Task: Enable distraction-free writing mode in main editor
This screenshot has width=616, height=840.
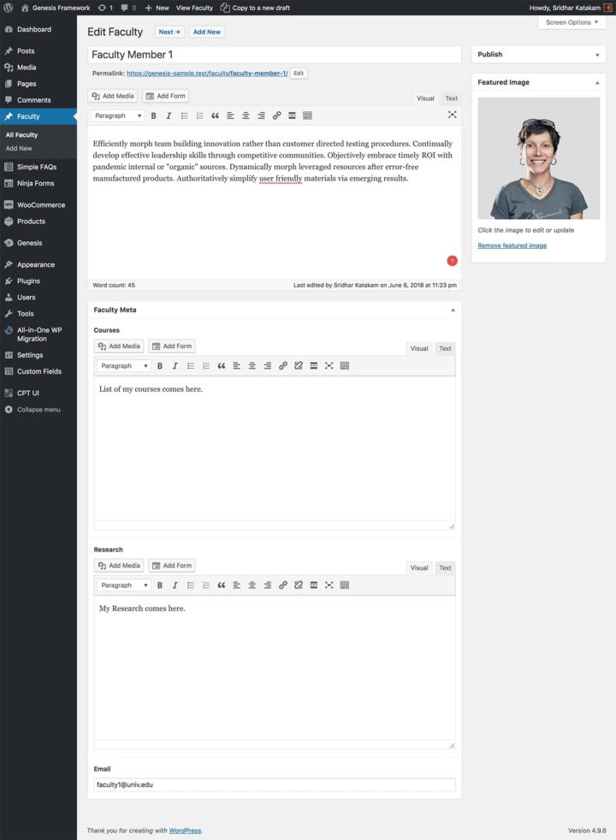Action: click(452, 115)
